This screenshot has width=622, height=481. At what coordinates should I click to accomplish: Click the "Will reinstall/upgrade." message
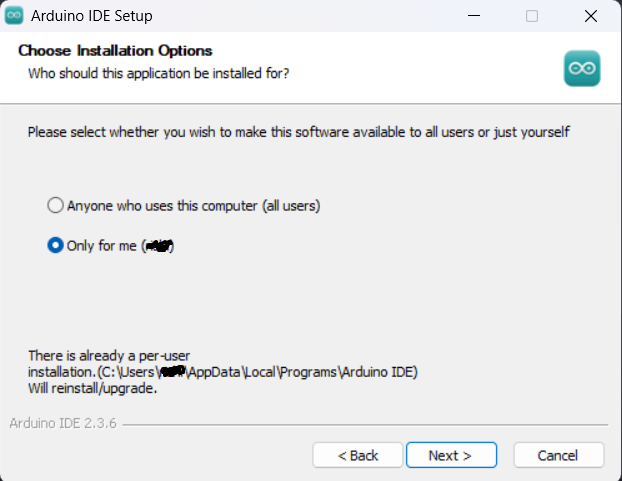pos(92,388)
